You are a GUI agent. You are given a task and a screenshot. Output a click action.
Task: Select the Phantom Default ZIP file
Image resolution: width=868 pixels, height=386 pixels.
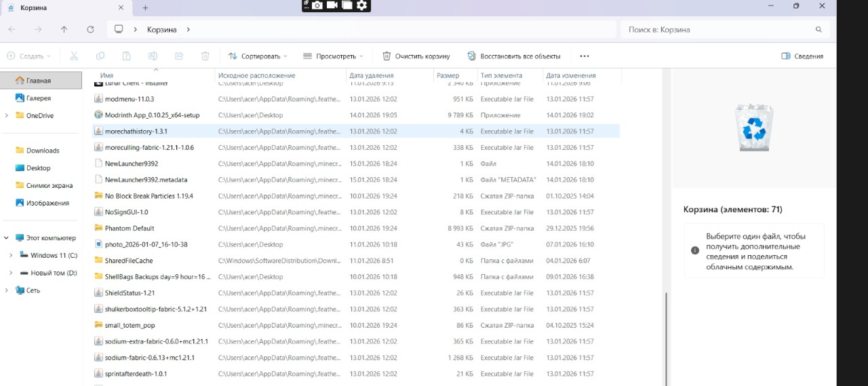pos(130,229)
